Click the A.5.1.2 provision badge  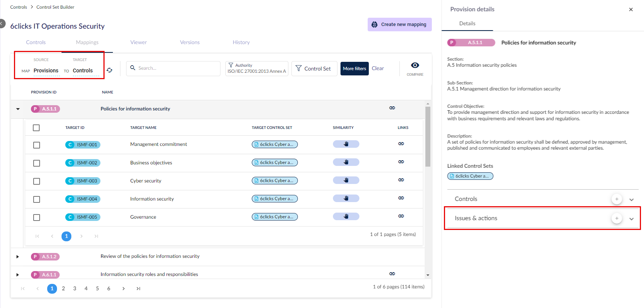coord(45,257)
